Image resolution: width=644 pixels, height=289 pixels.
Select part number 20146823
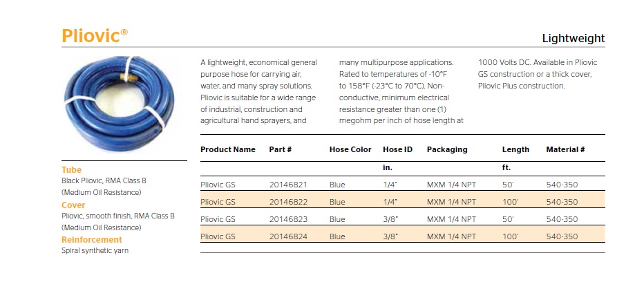coord(288,219)
